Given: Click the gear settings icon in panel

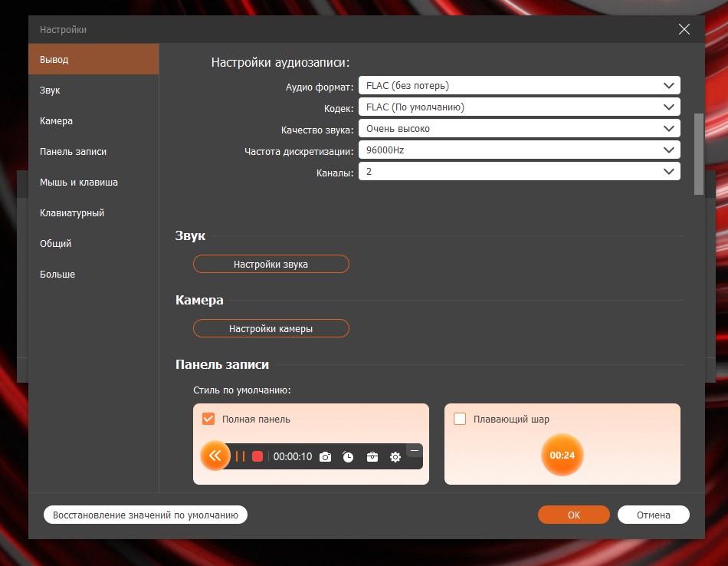Looking at the screenshot, I should coord(395,457).
